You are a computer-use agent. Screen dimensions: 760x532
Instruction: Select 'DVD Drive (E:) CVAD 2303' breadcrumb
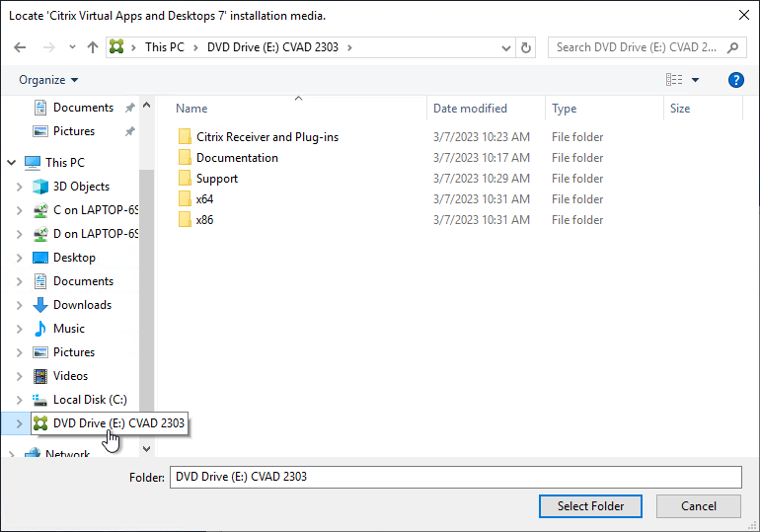pyautogui.click(x=272, y=47)
